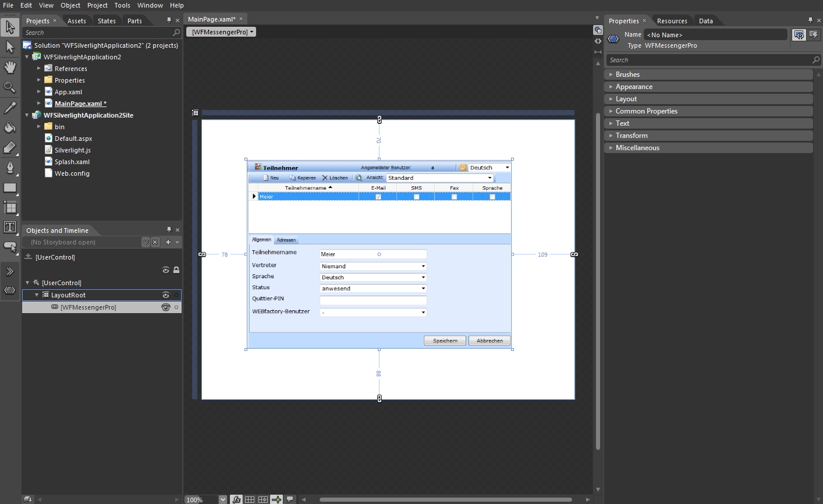Open the Object menu
Image resolution: width=823 pixels, height=504 pixels.
click(70, 5)
